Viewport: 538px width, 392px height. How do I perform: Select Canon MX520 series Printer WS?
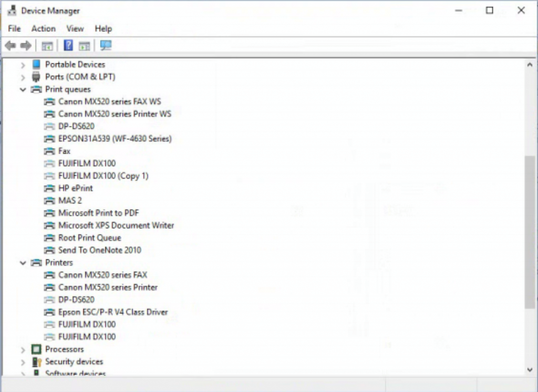point(115,114)
